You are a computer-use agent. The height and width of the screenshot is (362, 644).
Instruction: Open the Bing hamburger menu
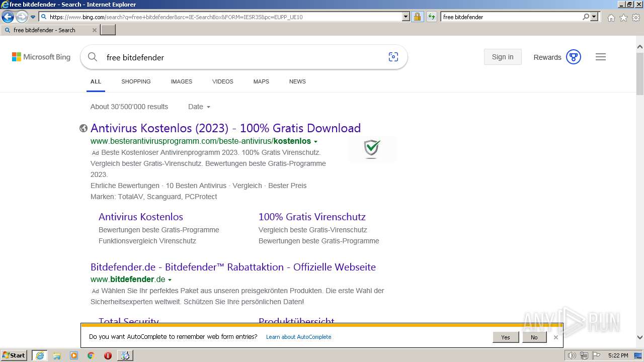601,57
